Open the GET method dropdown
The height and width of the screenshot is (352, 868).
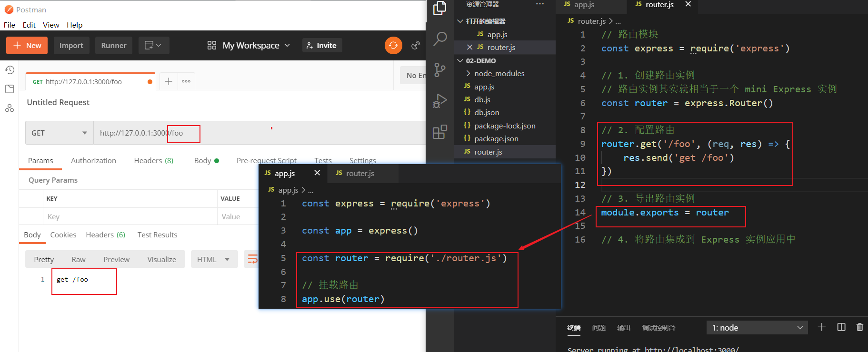click(x=60, y=133)
